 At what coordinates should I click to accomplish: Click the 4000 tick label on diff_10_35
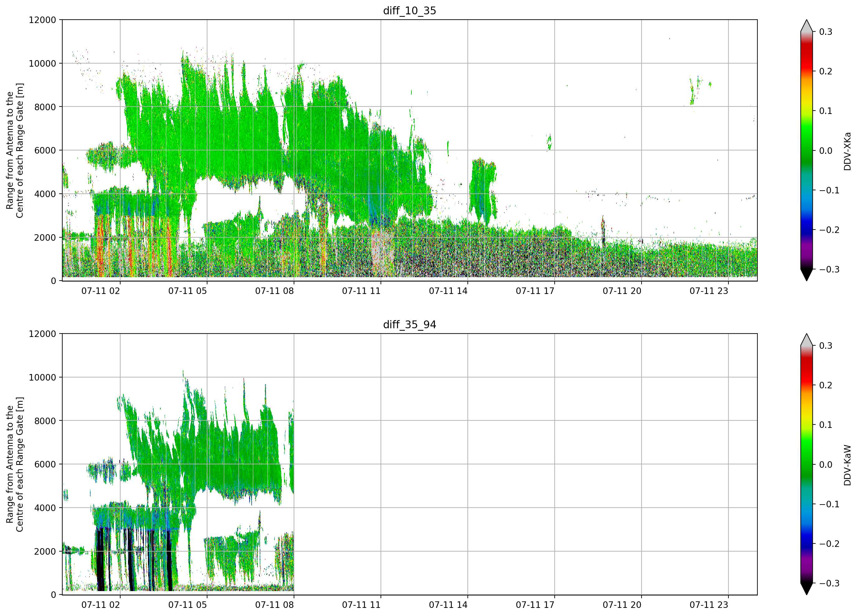point(45,194)
